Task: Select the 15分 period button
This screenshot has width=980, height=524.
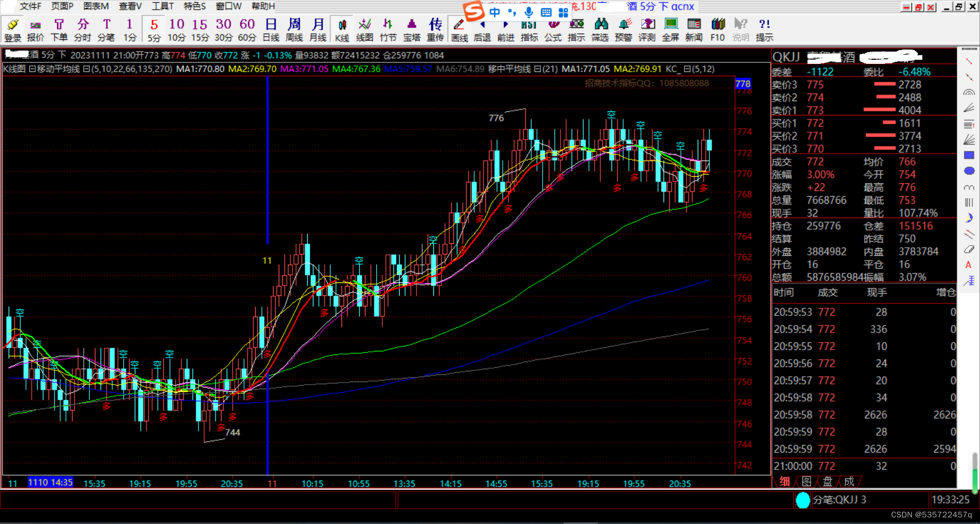Action: pyautogui.click(x=200, y=30)
